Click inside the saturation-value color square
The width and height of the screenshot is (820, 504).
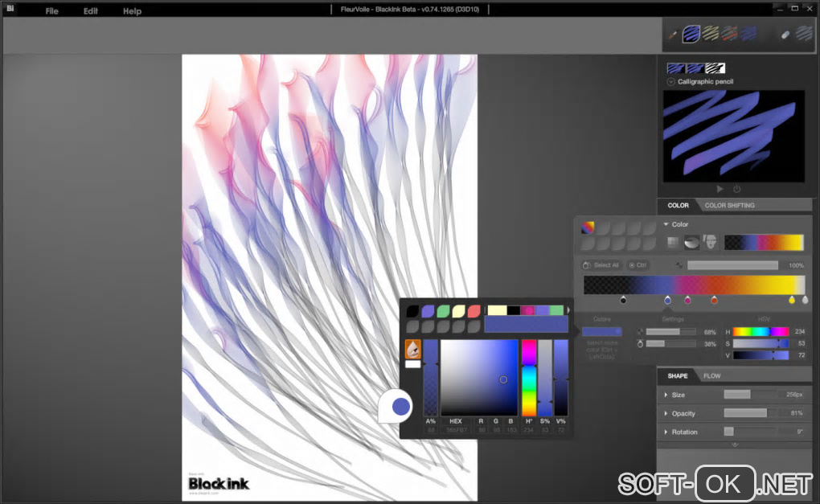click(479, 378)
